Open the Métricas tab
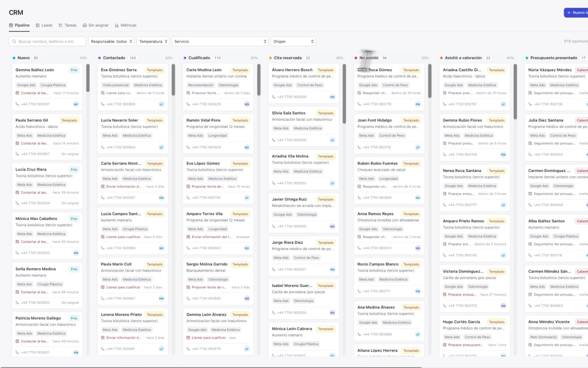 point(125,25)
